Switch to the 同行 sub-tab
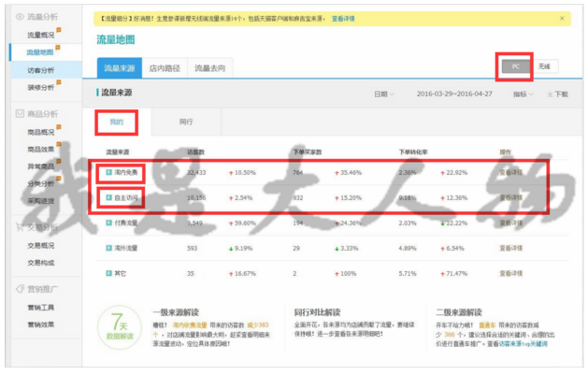The image size is (588, 375). click(186, 122)
